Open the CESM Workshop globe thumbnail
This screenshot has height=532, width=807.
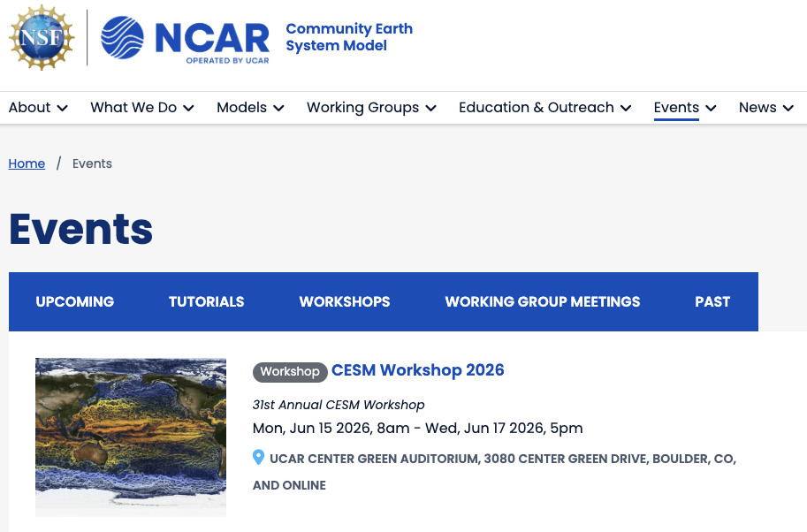coord(131,437)
